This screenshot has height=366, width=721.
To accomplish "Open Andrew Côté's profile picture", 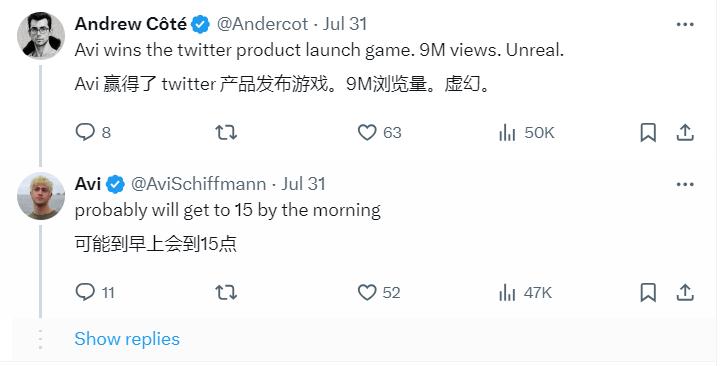I will tap(41, 36).
